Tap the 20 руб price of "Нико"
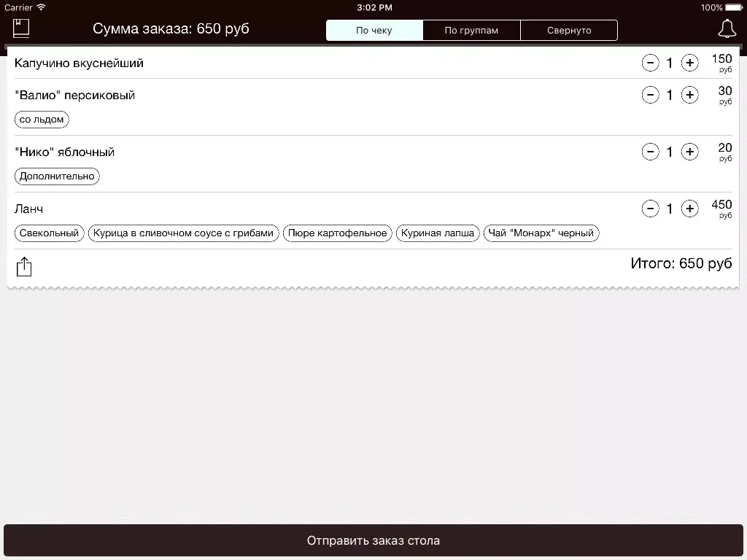The width and height of the screenshot is (747, 560). (x=725, y=152)
